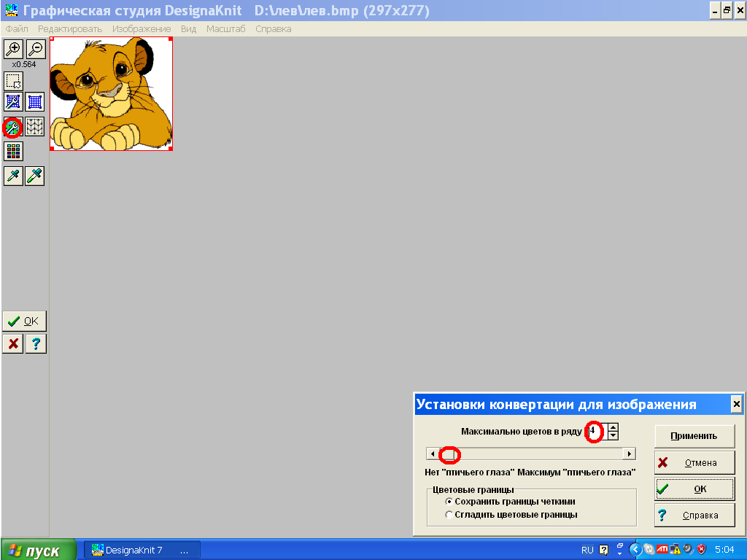Viewport: 747px width, 560px height.
Task: Select the dashed rectangle selection tool
Action: click(x=13, y=82)
